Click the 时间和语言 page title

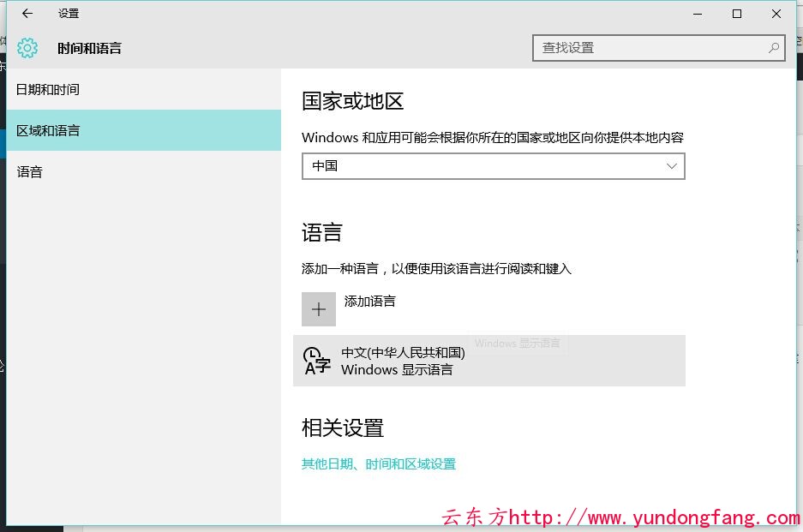tap(90, 48)
